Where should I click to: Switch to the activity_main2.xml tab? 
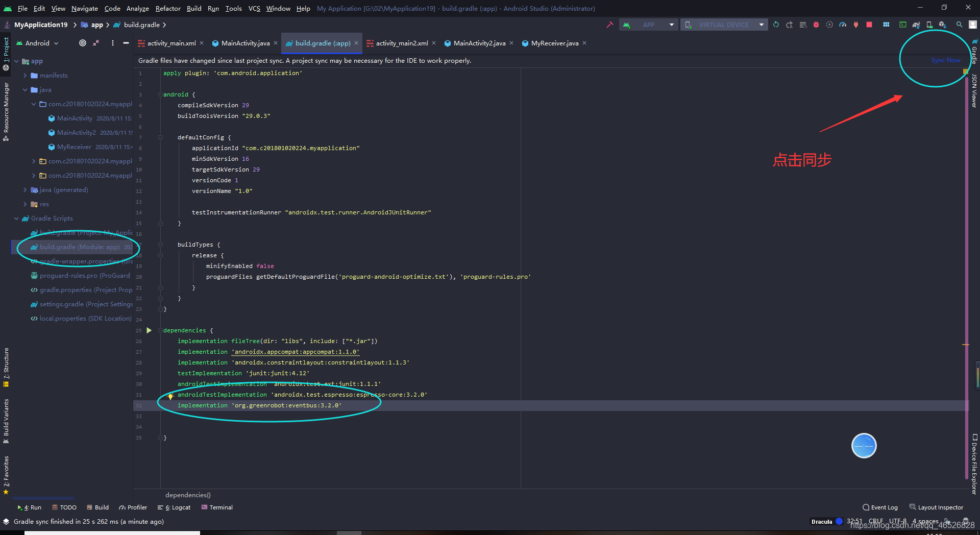(x=402, y=43)
